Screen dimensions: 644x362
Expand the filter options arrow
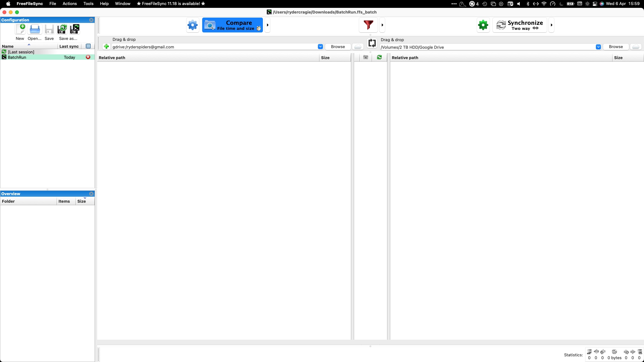point(382,25)
